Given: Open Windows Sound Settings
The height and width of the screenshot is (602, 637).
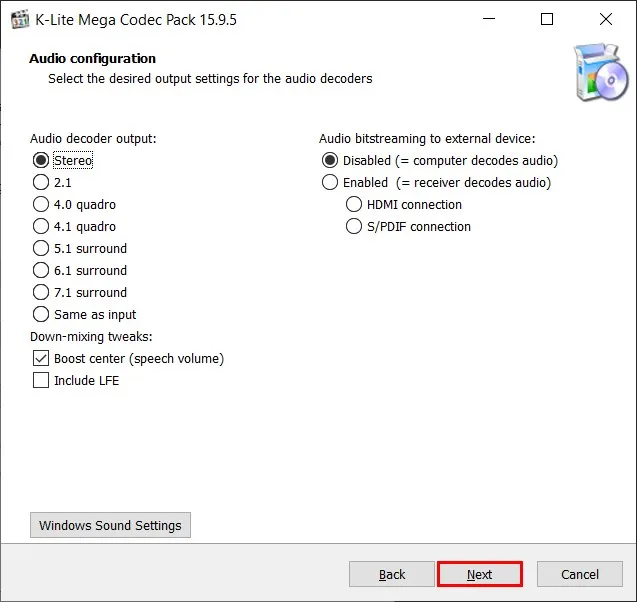Looking at the screenshot, I should pos(110,525).
